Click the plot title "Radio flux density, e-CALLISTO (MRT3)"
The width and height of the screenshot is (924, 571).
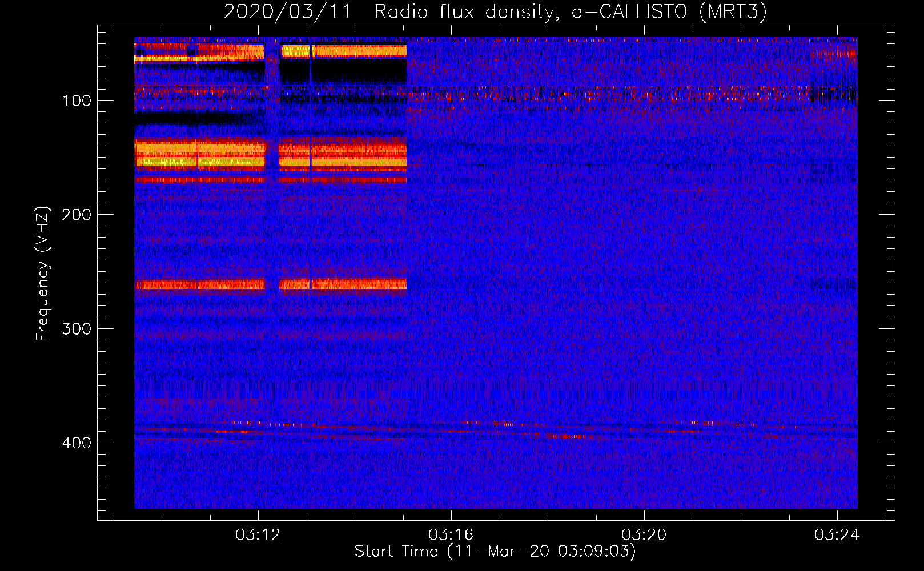pyautogui.click(x=570, y=12)
